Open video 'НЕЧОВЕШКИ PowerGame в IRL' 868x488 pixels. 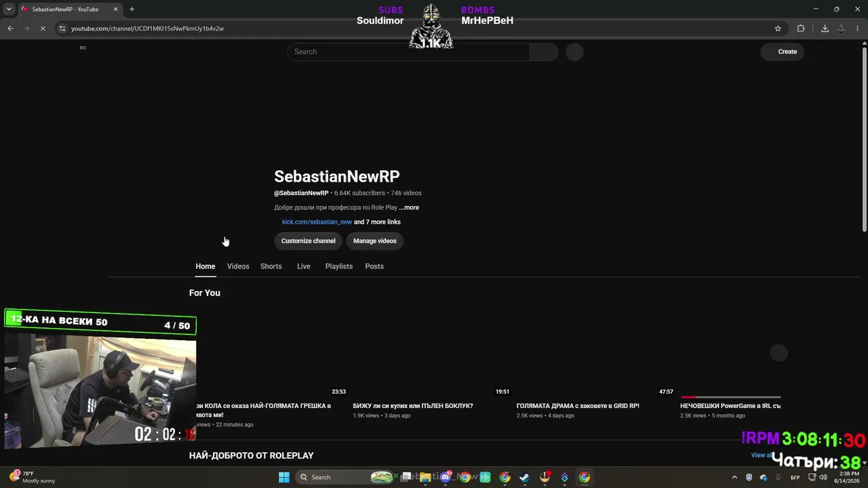730,406
